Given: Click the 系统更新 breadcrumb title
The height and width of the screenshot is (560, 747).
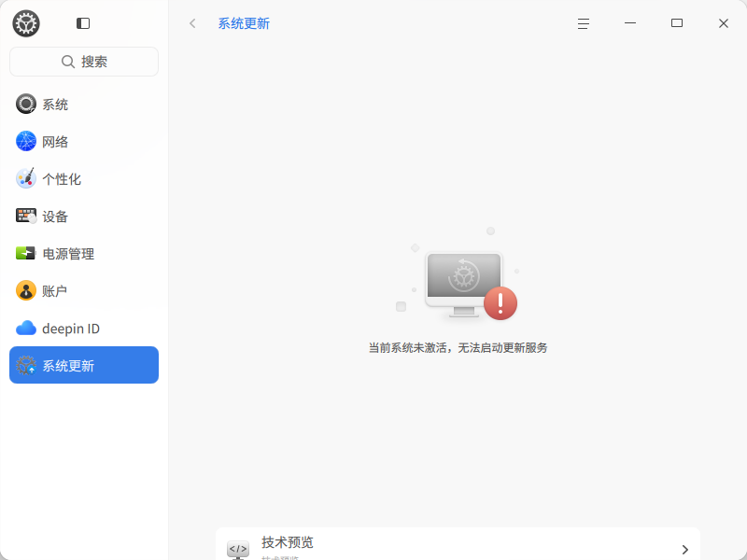Looking at the screenshot, I should point(244,23).
